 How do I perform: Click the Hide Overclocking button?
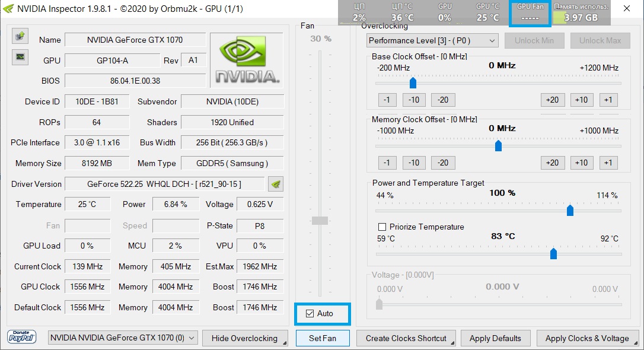(x=245, y=338)
